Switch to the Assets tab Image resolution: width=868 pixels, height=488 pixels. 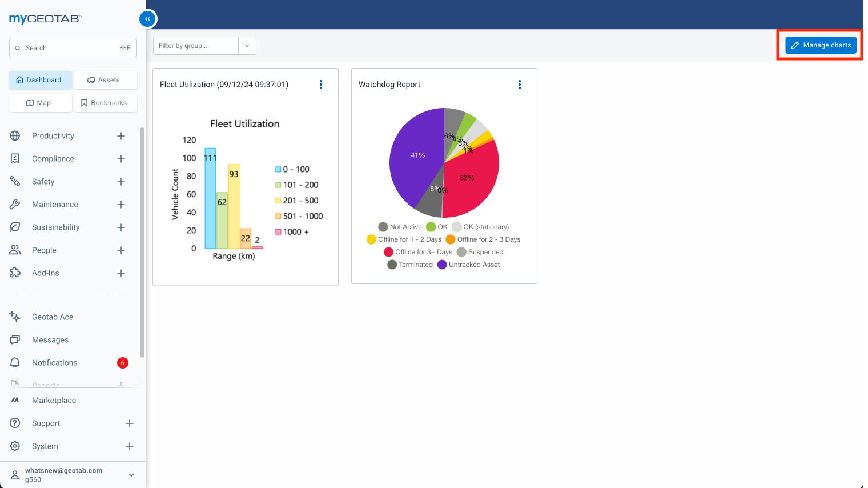(106, 79)
